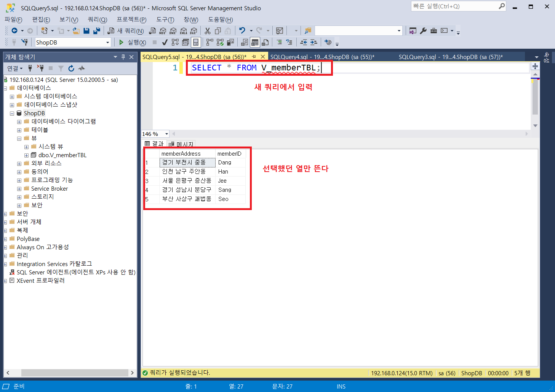Increase the line indent
The image size is (555, 392).
(313, 42)
